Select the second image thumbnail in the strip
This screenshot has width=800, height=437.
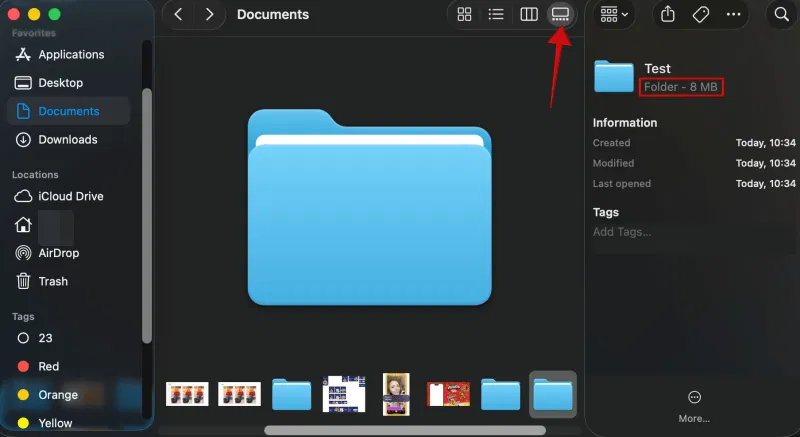click(239, 394)
